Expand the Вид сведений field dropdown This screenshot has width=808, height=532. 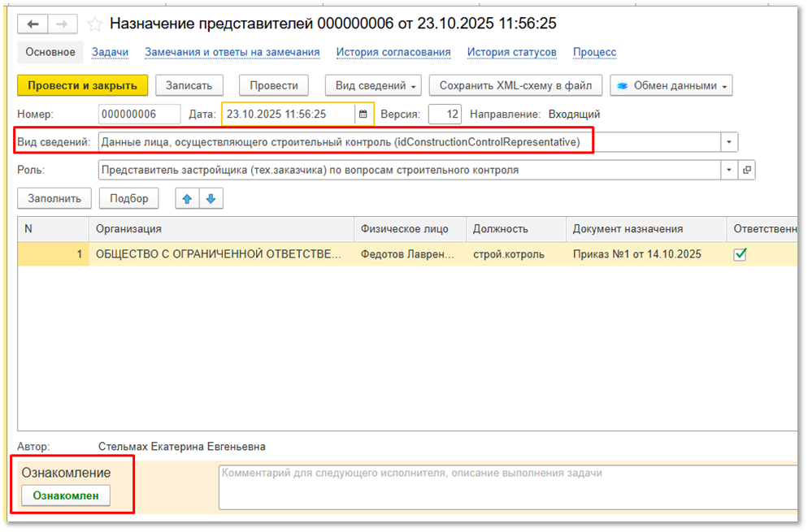point(728,142)
